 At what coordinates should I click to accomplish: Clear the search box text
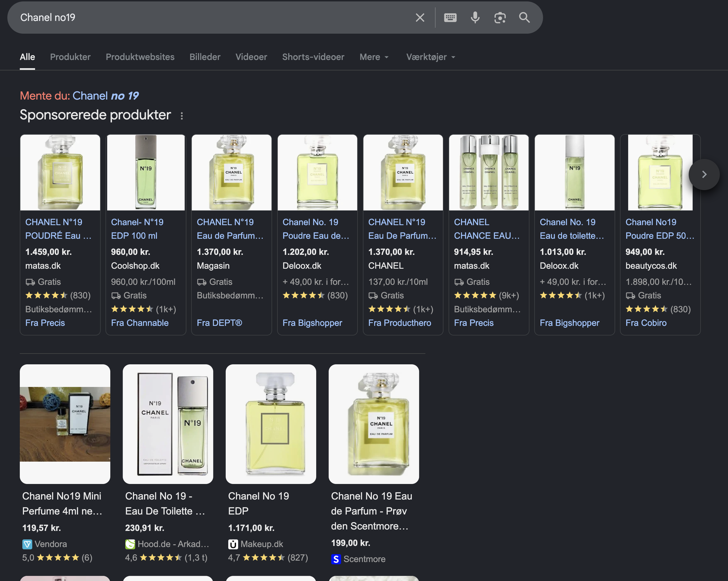(420, 17)
